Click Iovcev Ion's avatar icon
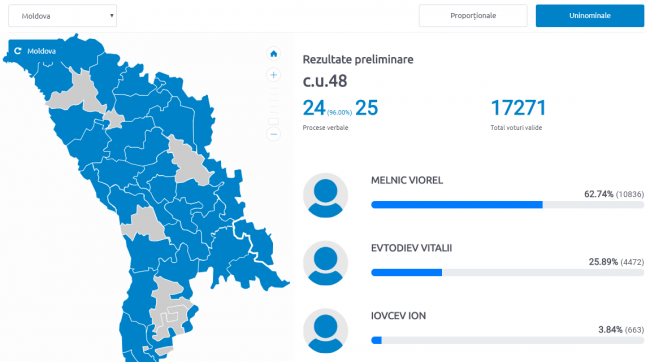The height and width of the screenshot is (362, 650). point(325,331)
